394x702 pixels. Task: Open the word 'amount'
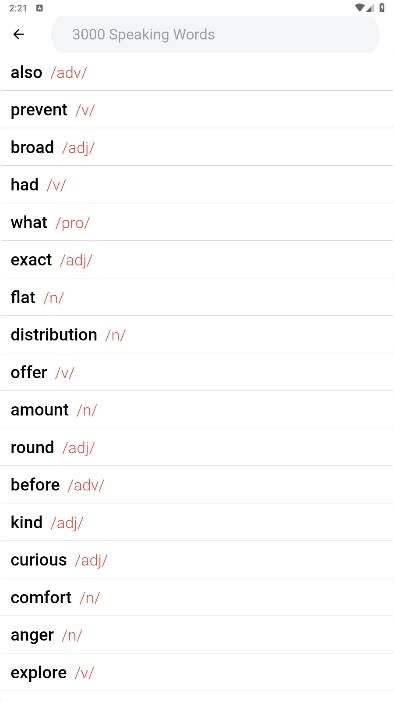point(197,410)
